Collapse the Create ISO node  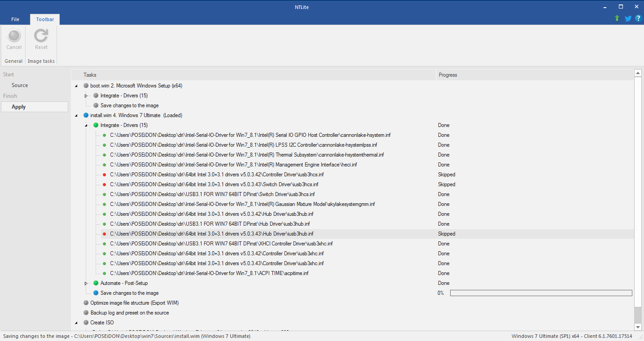point(76,323)
